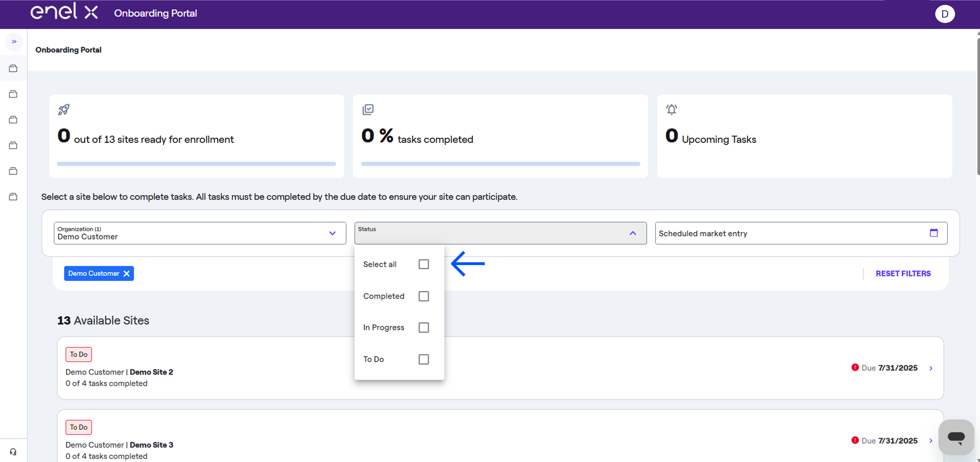Enable the Completed status filter checkbox
The image size is (980, 462).
tap(423, 296)
